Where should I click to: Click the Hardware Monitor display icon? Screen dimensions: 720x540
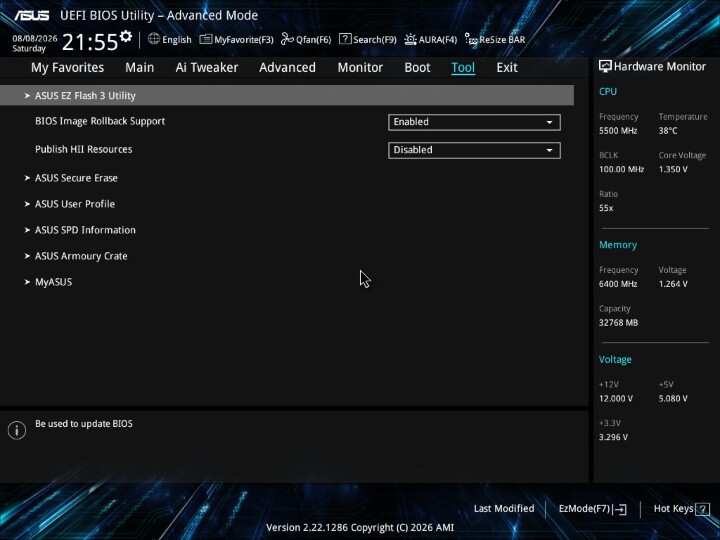[x=605, y=67]
